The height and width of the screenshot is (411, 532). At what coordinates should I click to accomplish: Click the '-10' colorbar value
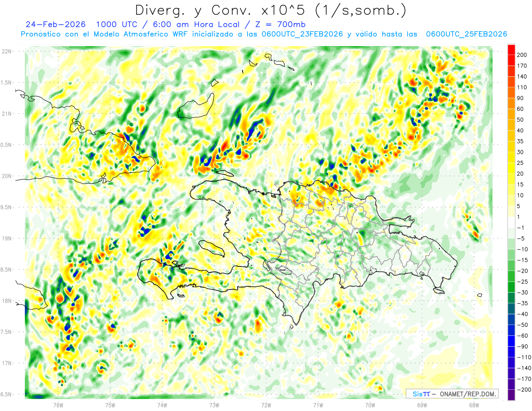(x=523, y=249)
